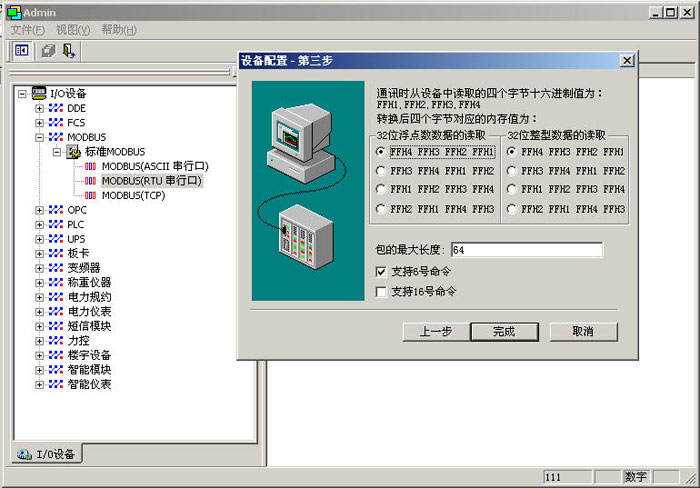
Task: Click the 完成 button
Action: coord(503,331)
